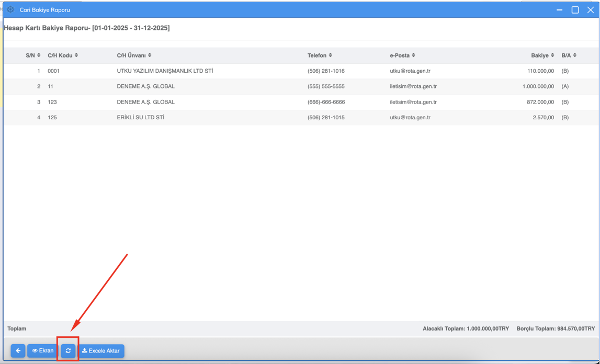
Task: Click the back arrow button
Action: pyautogui.click(x=18, y=351)
